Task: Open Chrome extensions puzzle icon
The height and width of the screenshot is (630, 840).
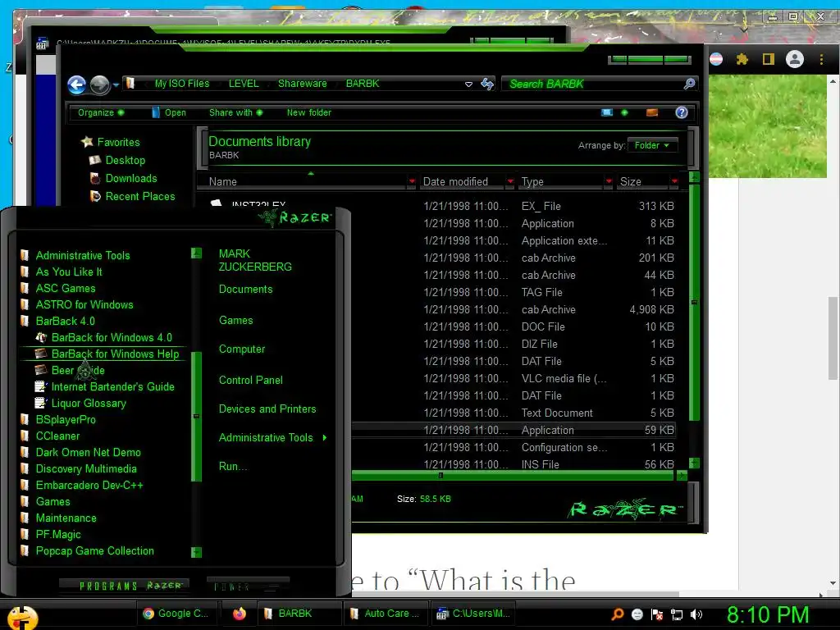Action: coord(742,59)
